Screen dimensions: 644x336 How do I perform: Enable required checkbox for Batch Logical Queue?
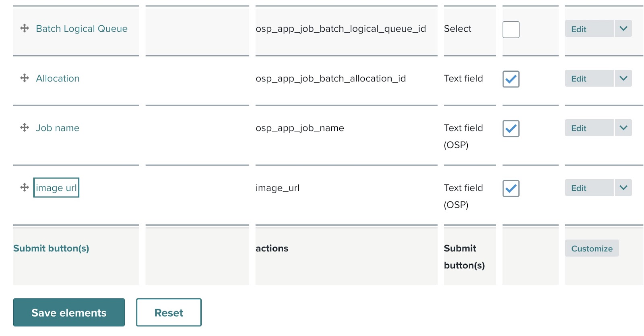click(511, 29)
